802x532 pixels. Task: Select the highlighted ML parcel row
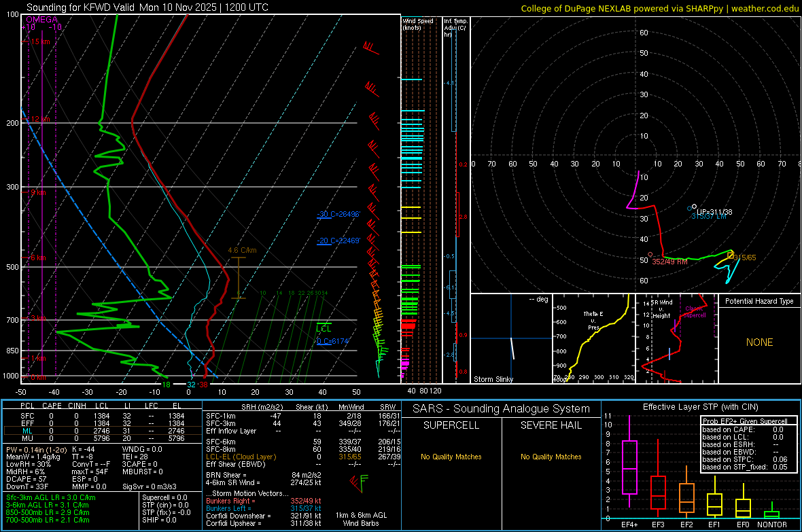pyautogui.click(x=103, y=431)
